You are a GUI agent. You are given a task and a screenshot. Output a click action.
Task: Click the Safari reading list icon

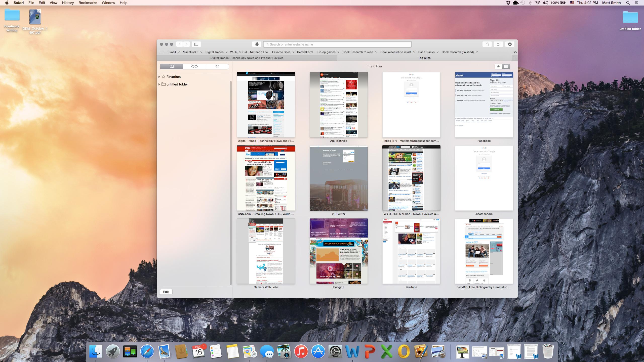(194, 66)
